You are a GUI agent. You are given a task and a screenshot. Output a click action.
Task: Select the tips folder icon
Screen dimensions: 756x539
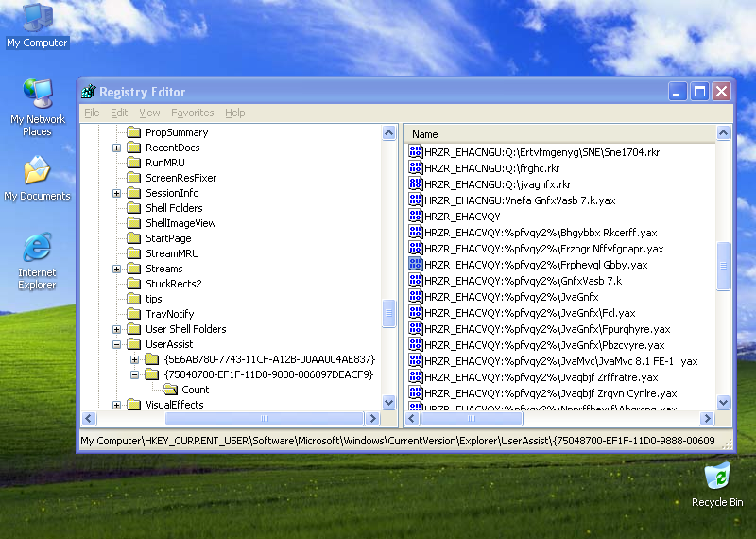(x=133, y=299)
